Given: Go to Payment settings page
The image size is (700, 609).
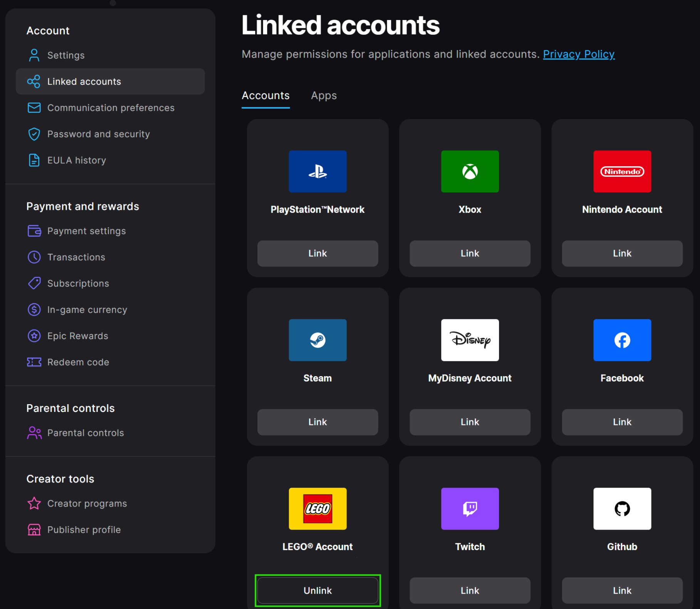Looking at the screenshot, I should click(86, 231).
